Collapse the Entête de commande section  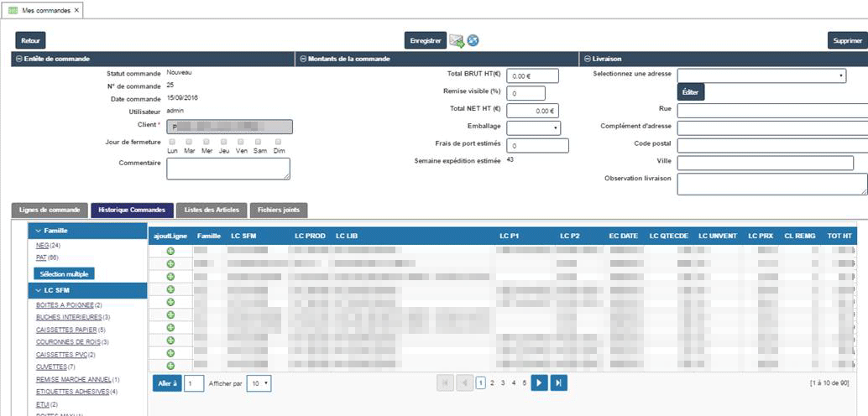tap(18, 59)
